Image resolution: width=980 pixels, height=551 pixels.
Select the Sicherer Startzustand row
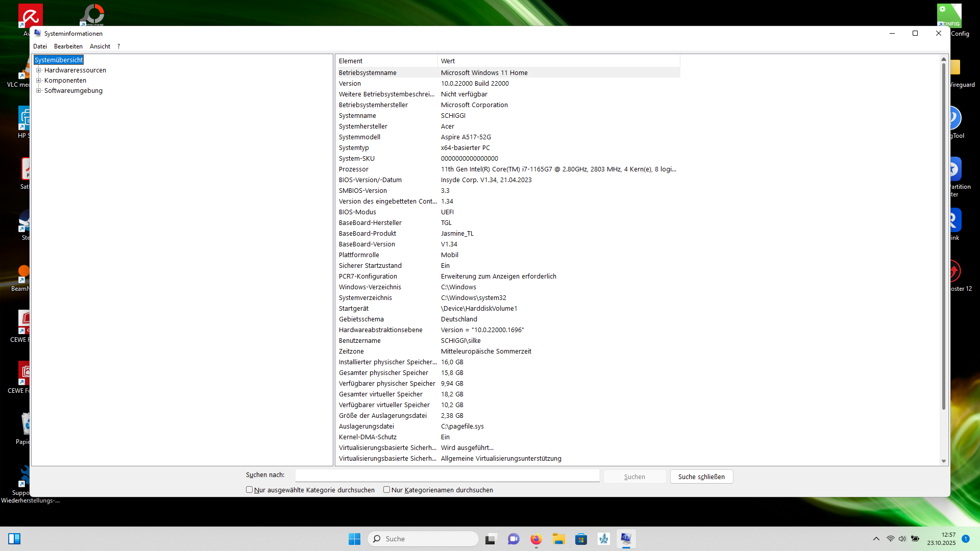[508, 266]
